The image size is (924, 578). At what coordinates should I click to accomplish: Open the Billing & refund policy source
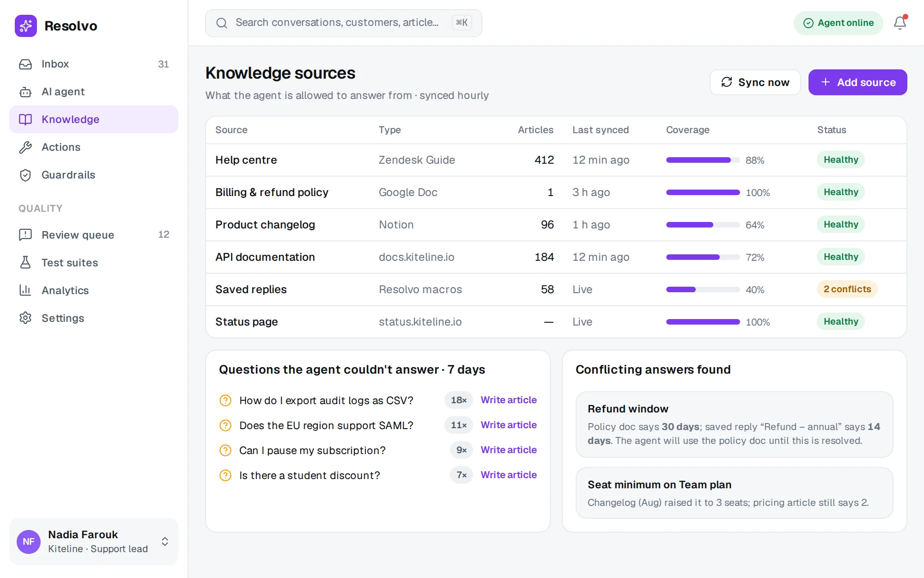point(556,192)
